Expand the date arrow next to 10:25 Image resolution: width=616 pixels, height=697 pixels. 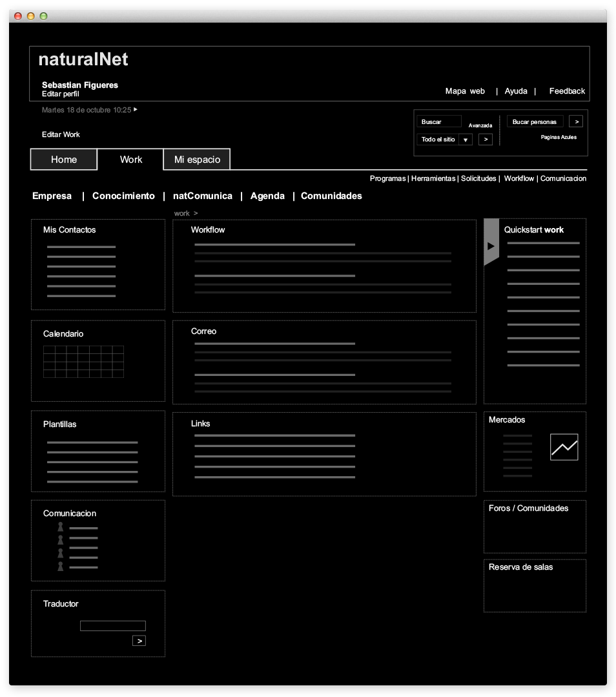coord(136,109)
